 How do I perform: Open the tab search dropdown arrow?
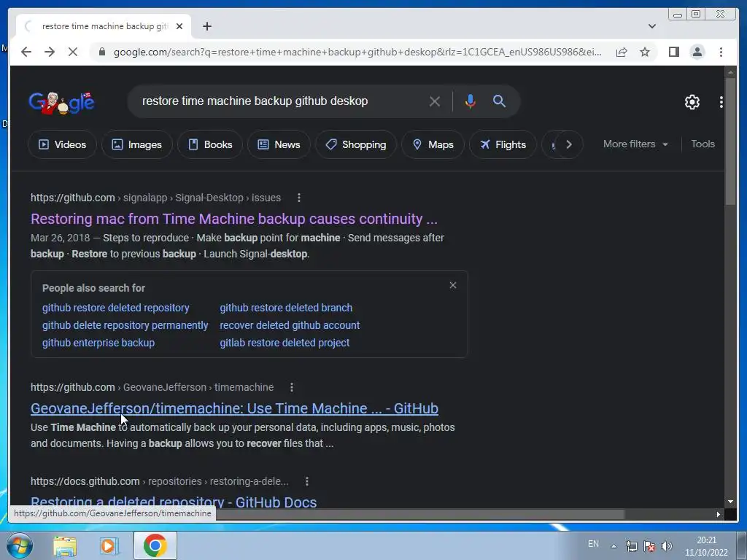click(651, 26)
